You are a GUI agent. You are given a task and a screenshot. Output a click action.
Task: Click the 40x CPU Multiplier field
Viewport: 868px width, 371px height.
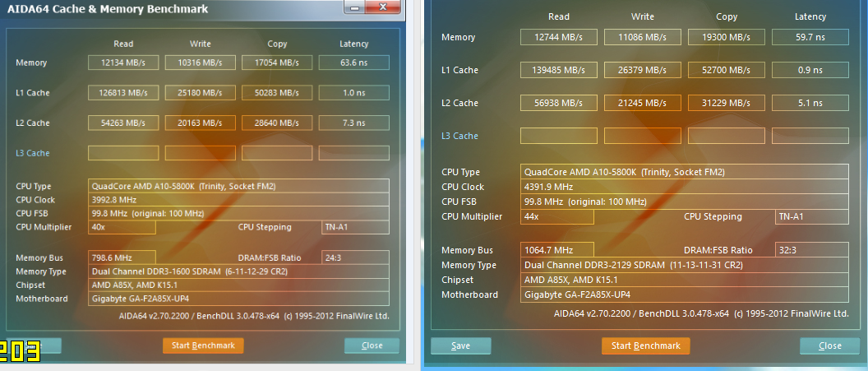tap(122, 227)
